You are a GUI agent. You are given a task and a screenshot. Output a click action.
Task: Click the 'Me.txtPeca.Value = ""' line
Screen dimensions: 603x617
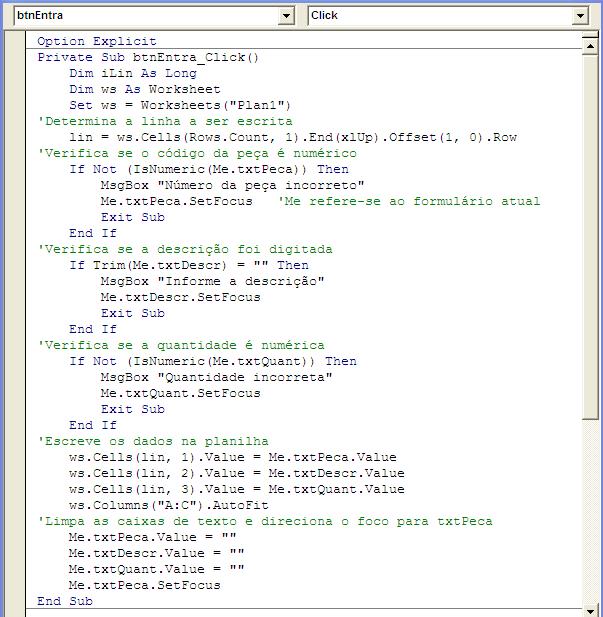click(x=152, y=538)
